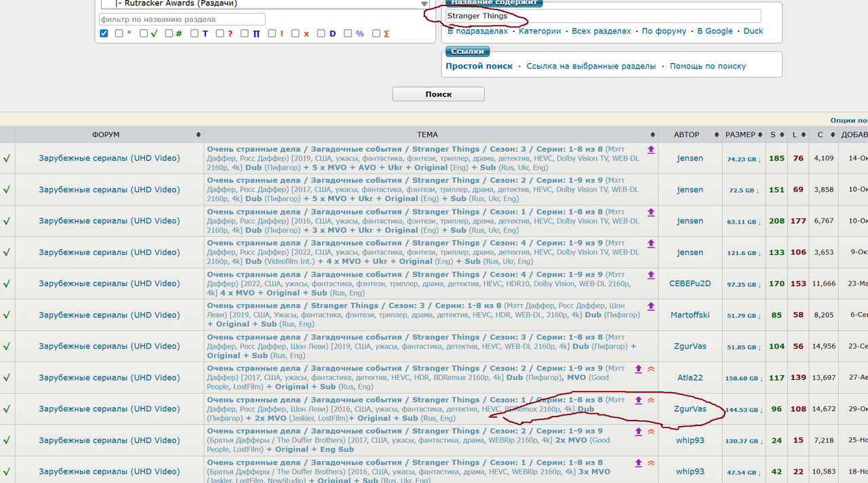Screen dimensions: 868x483
Task: Open Ссылка на выбранные разделы link
Action: tap(591, 66)
